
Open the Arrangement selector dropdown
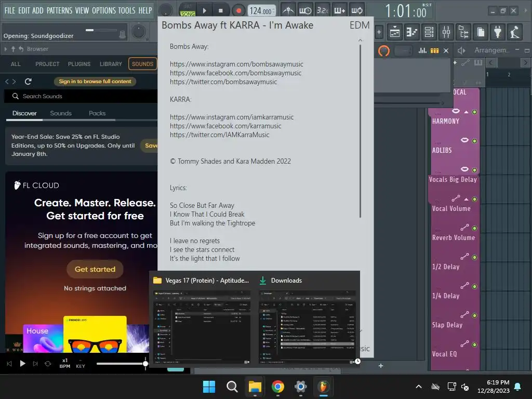tap(491, 50)
